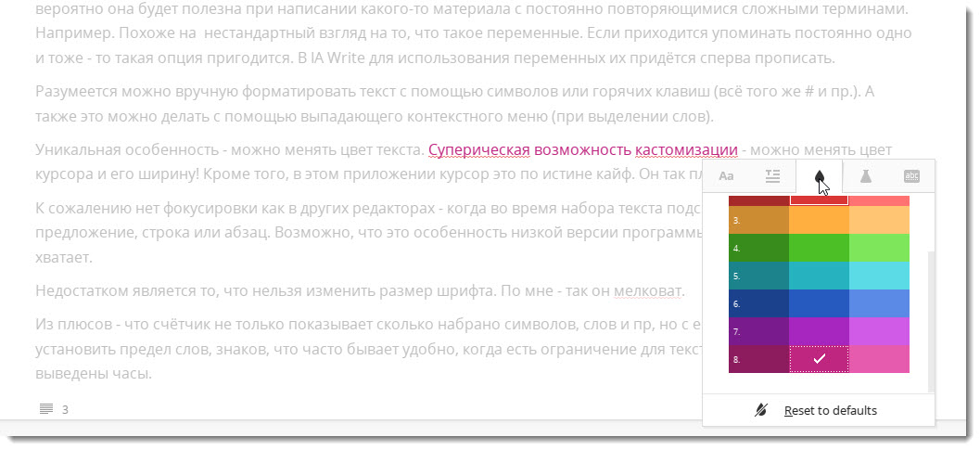Open the line spacing settings tab
The width and height of the screenshot is (980, 450).
tap(772, 176)
